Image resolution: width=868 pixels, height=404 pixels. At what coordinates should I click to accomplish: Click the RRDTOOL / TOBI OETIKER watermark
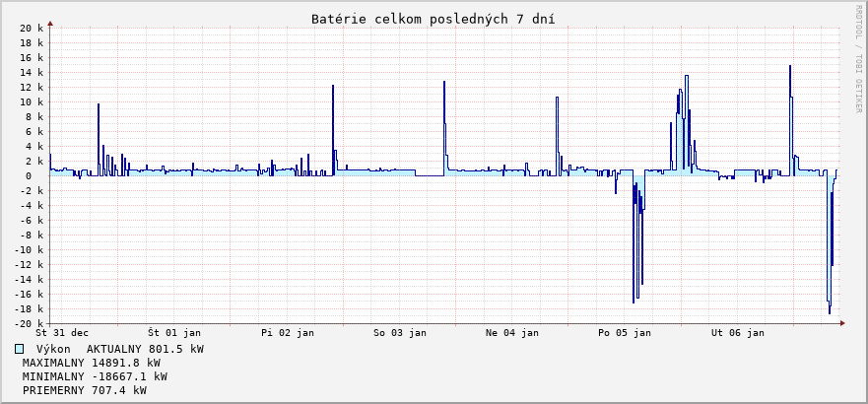coord(858,59)
